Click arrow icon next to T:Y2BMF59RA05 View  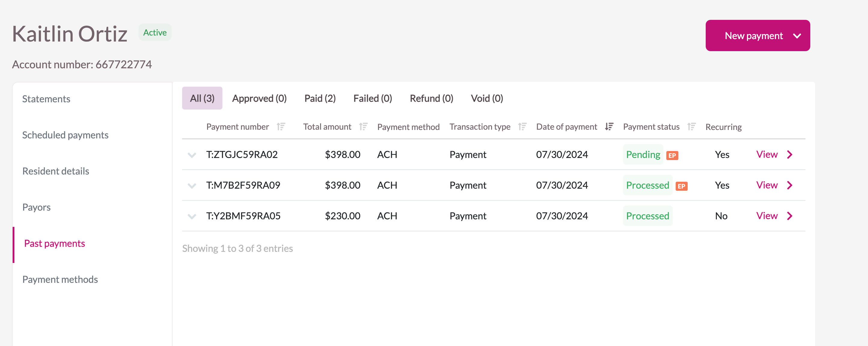tap(790, 216)
